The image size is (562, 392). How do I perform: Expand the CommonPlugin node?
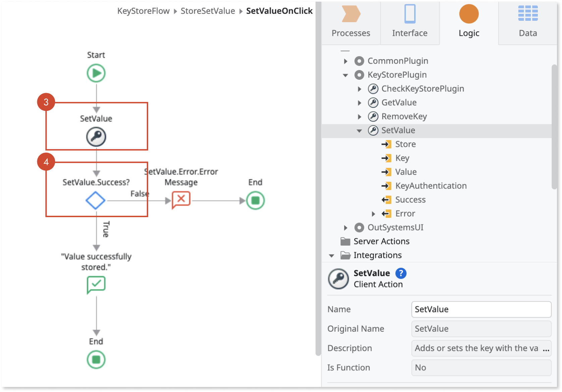pos(346,61)
